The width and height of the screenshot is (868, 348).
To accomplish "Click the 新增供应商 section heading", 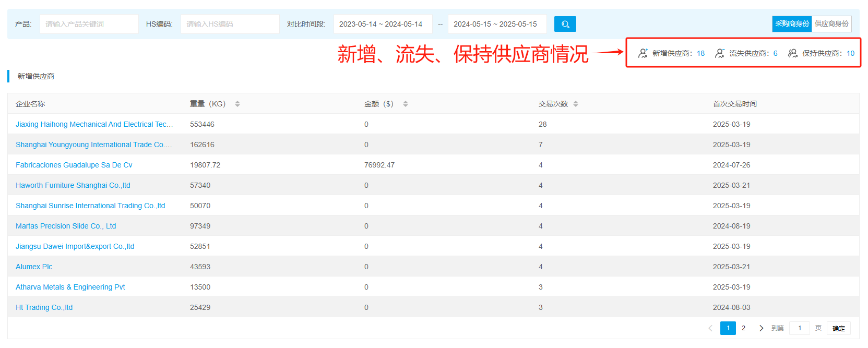I will (36, 76).
